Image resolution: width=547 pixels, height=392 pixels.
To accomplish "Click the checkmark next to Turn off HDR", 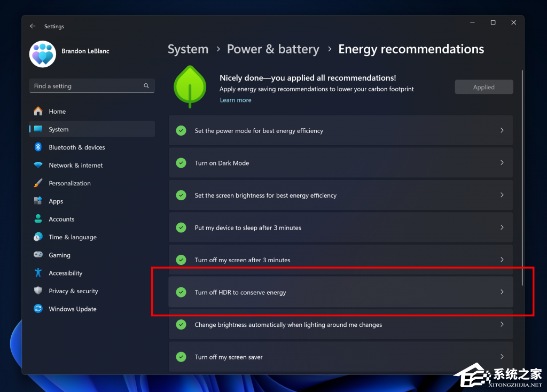I will (x=181, y=292).
